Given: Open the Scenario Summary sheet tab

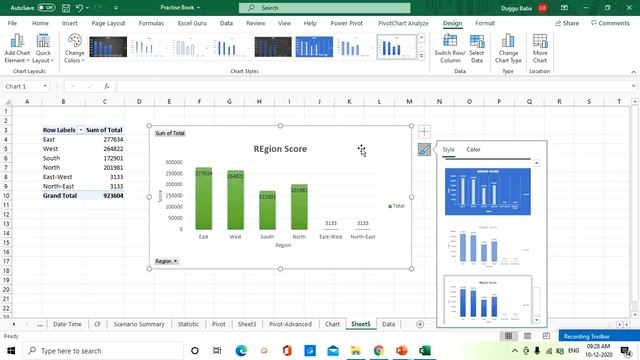Looking at the screenshot, I should click(139, 324).
